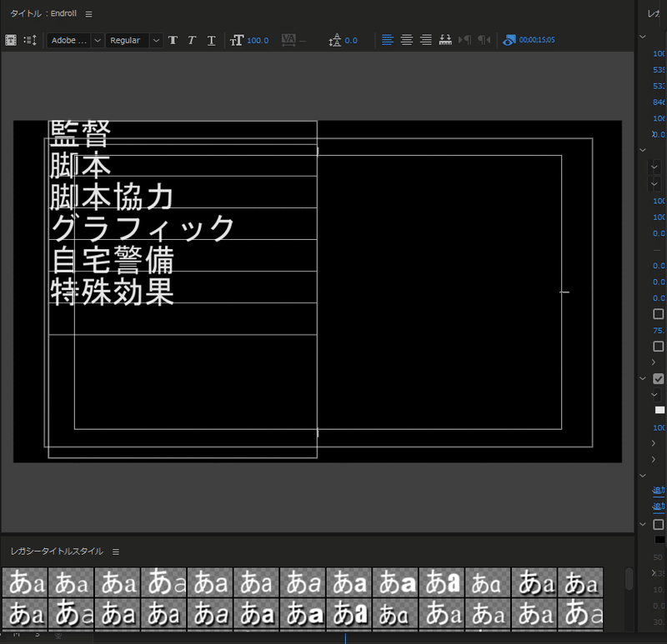Open the Adobe font family dropdown
Screen dimensions: 667x644
coord(75,40)
